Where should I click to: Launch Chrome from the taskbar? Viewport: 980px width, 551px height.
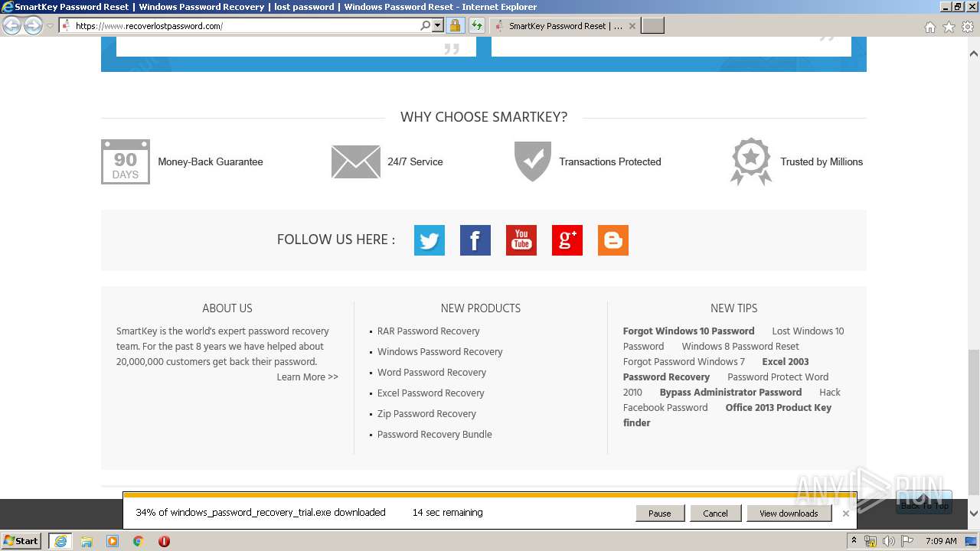[x=138, y=541]
